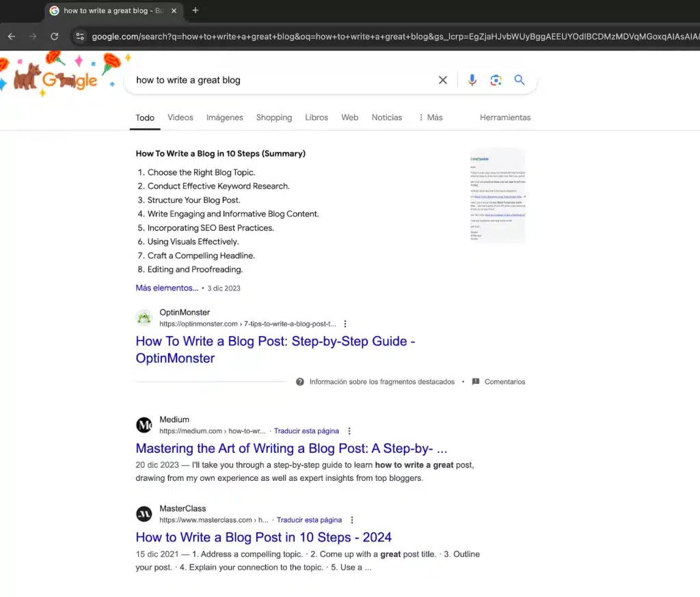
Task: Open 'Mastering the Art of Writing a Blog Post' link
Action: [291, 448]
